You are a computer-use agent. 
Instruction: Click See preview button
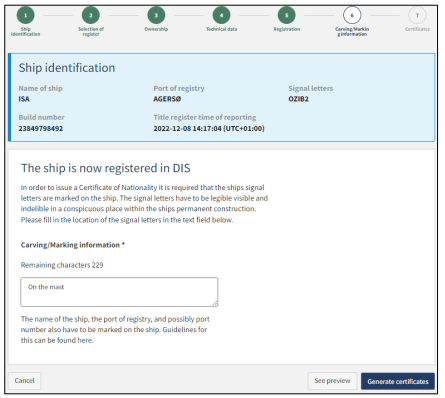click(332, 381)
